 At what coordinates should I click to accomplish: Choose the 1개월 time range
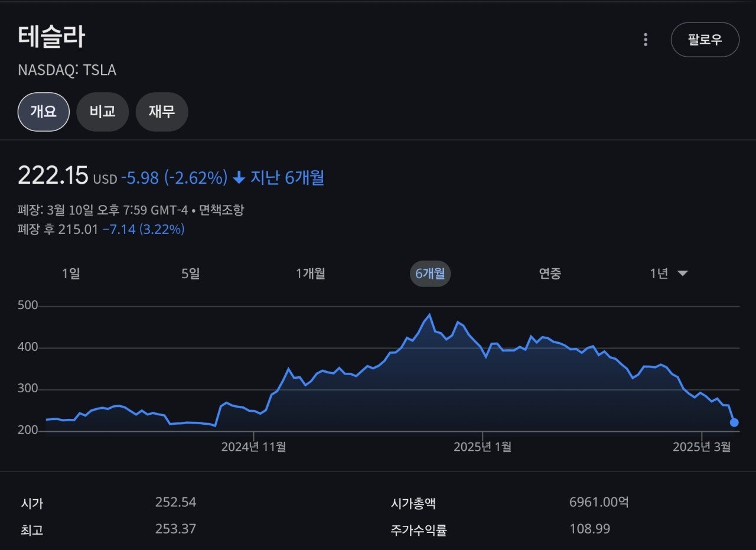click(311, 274)
